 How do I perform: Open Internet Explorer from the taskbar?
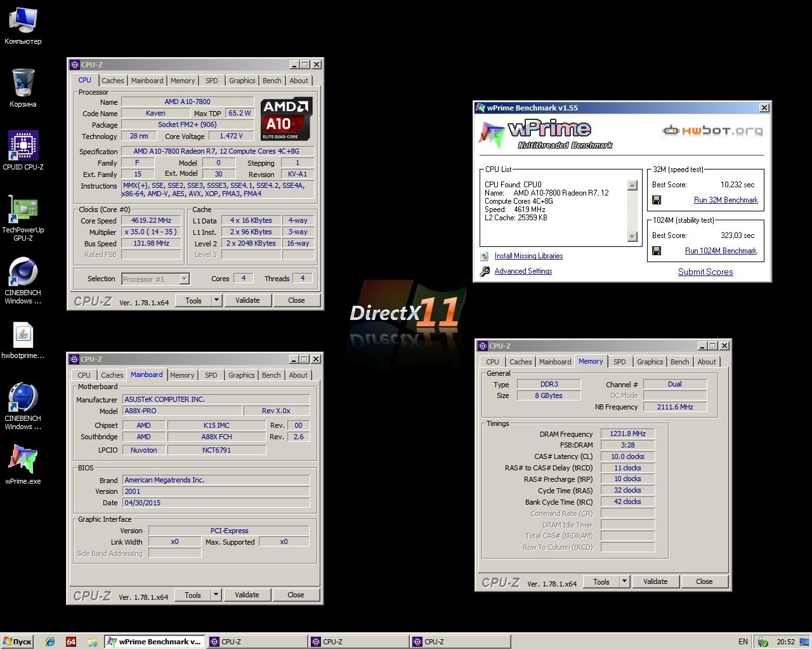pos(50,642)
